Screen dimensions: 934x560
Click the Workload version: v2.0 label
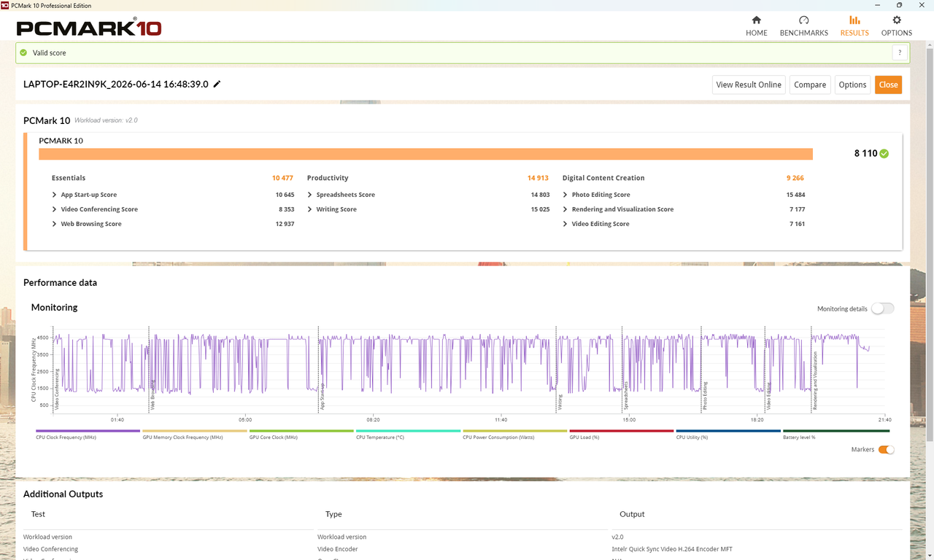point(106,120)
